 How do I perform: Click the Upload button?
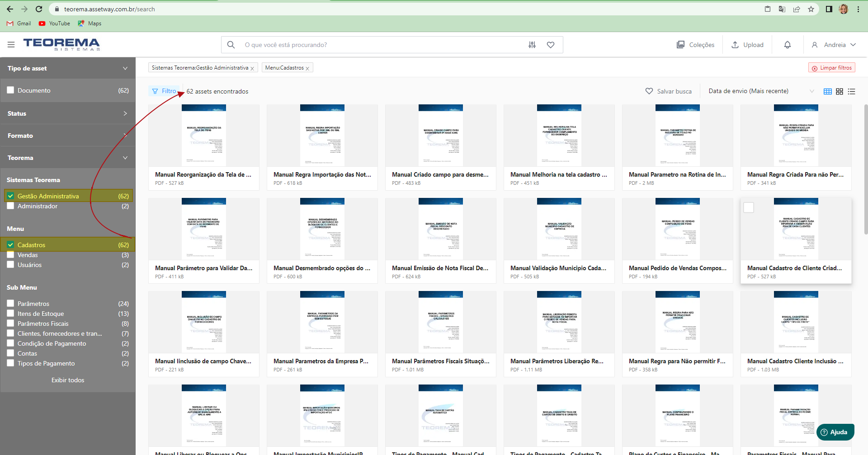(747, 45)
